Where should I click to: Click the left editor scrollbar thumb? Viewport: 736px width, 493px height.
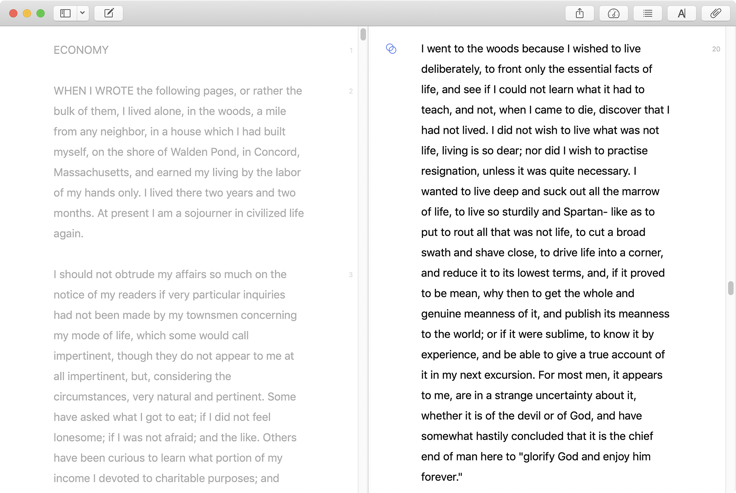(363, 34)
